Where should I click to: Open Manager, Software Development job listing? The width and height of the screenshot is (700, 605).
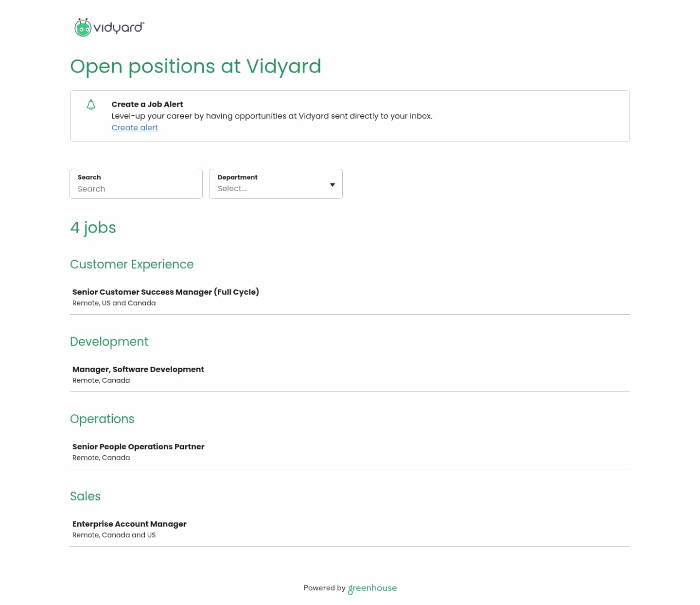coord(138,369)
